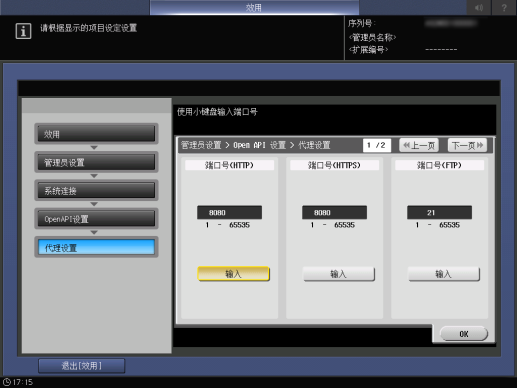Click the 端口号(FTP) heading label
This screenshot has width=517, height=388.
[439, 165]
